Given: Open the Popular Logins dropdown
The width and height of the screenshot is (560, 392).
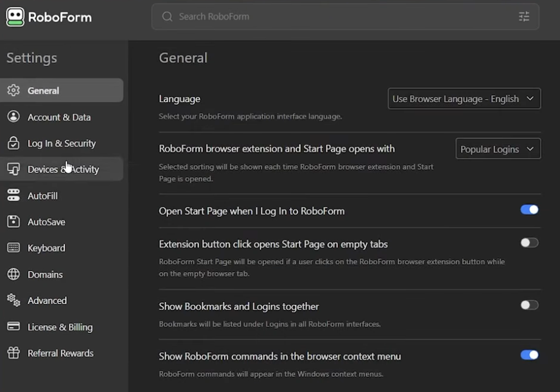Looking at the screenshot, I should click(x=498, y=149).
